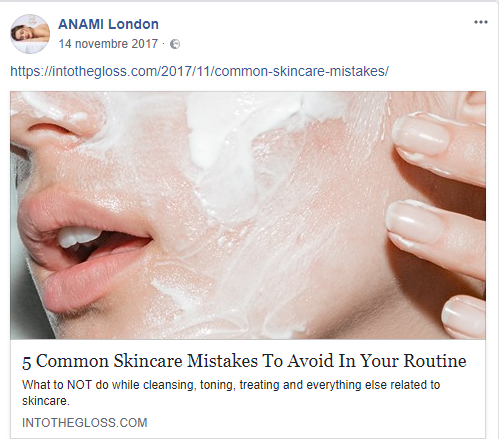Screen dimensions: 499x439
Task: Click 'common-skincare-mistakes' portion of the URL
Action: (302, 71)
